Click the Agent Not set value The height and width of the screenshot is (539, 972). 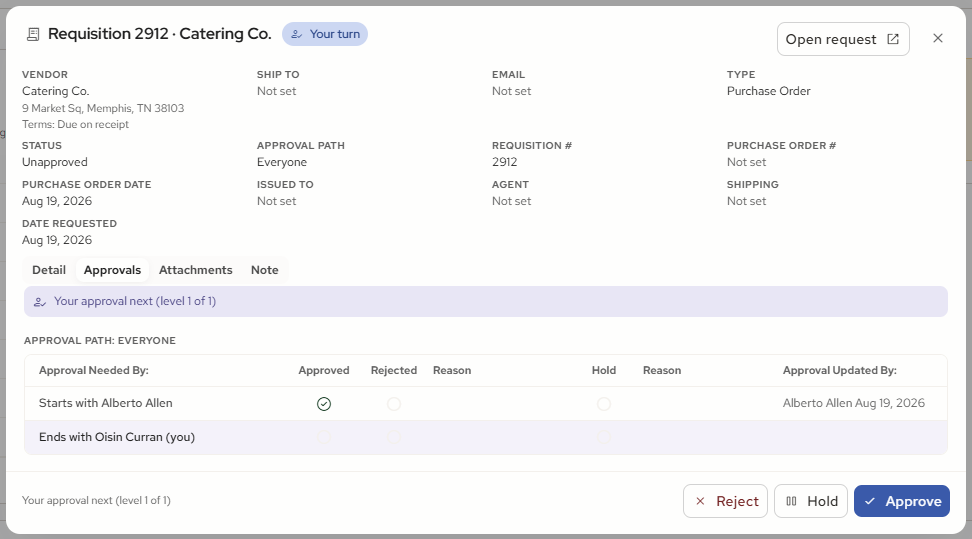511,201
